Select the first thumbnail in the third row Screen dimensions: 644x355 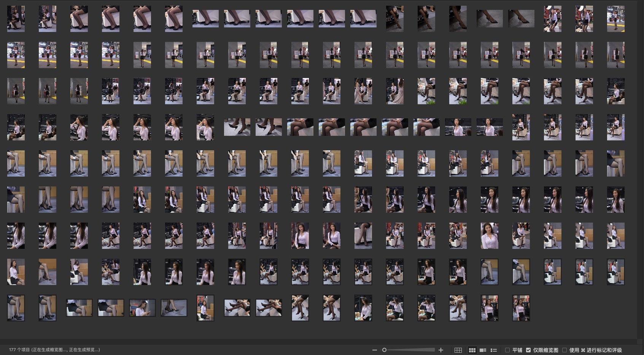click(x=16, y=91)
